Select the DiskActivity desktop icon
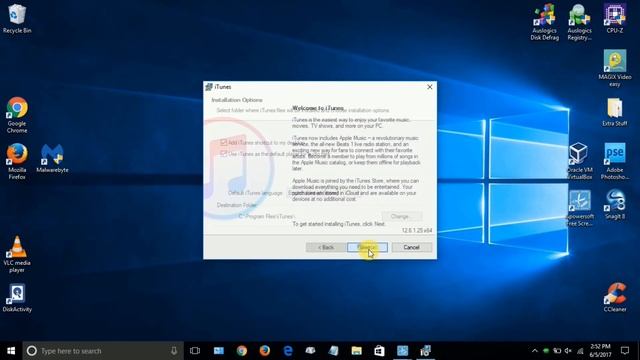This screenshot has height=360, width=640. click(17, 298)
